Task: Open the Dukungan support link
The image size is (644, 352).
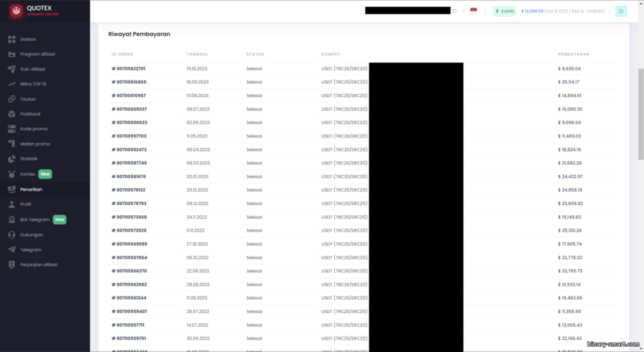Action: coord(32,235)
